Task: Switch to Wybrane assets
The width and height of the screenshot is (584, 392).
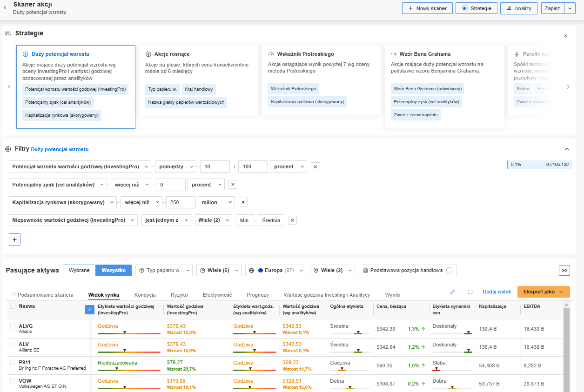Action: (79, 270)
